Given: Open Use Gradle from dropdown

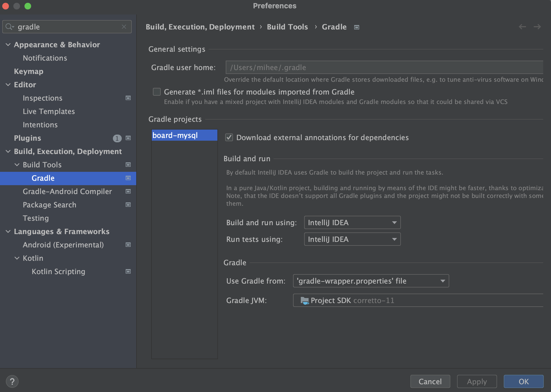Looking at the screenshot, I should [371, 281].
